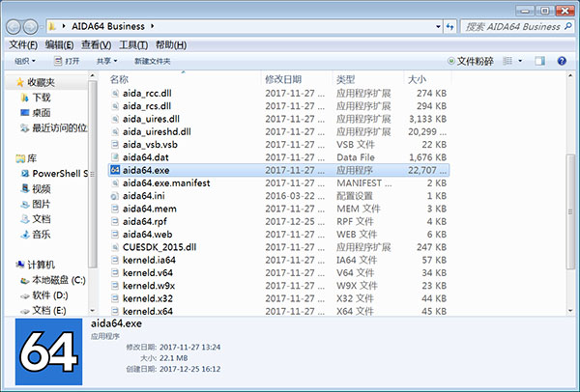Open the 帮助(H) menu

point(171,45)
